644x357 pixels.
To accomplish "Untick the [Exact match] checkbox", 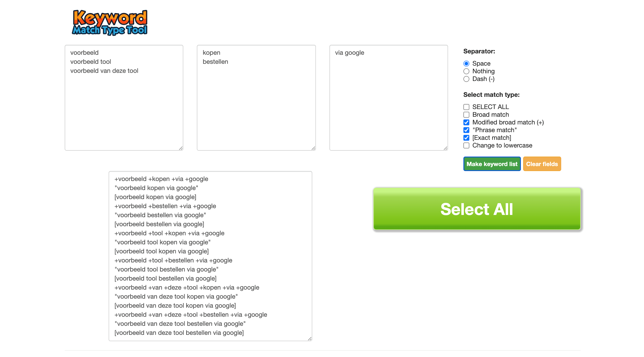I will (x=466, y=138).
